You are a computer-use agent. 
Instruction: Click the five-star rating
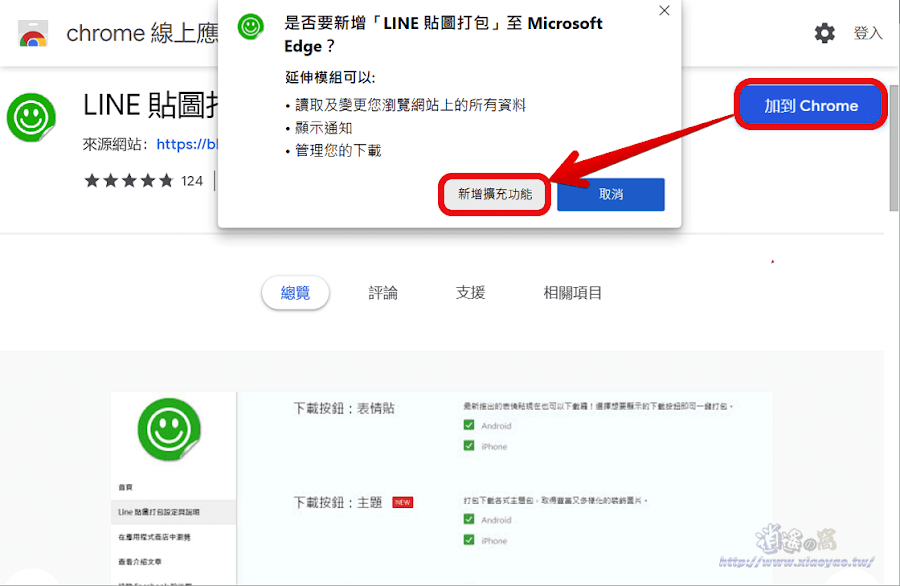(129, 181)
